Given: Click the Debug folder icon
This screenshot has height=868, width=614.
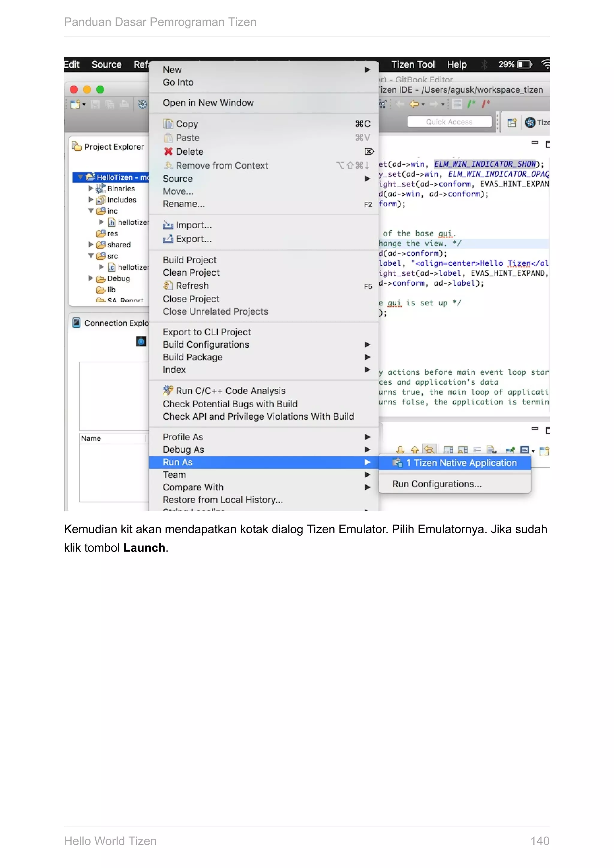Looking at the screenshot, I should tap(100, 279).
